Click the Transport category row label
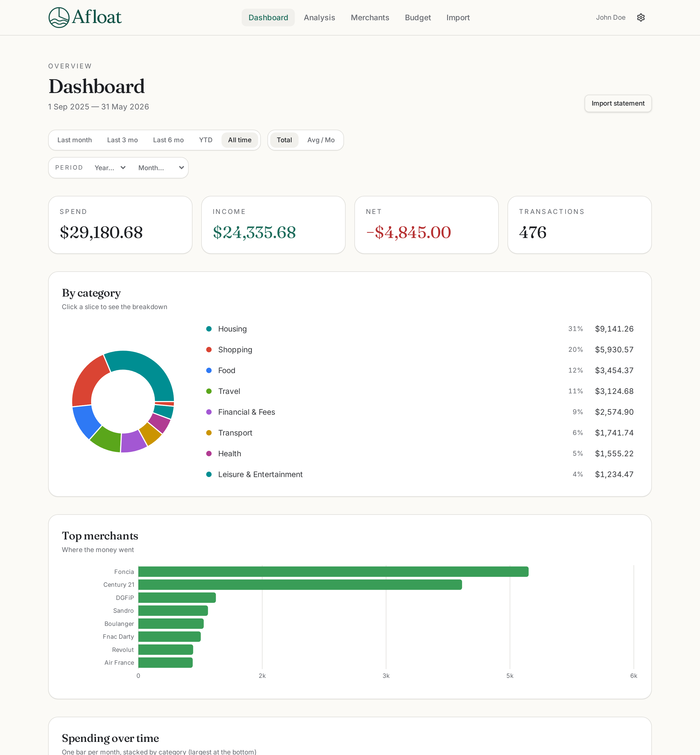The width and height of the screenshot is (700, 755). 235,433
